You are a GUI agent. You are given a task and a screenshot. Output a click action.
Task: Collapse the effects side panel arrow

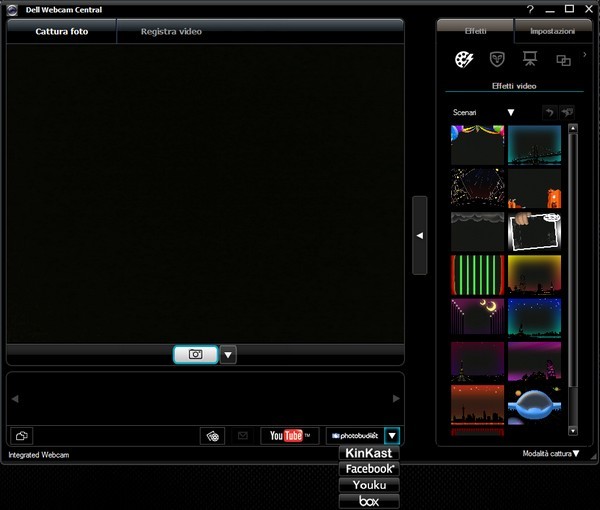click(x=420, y=235)
